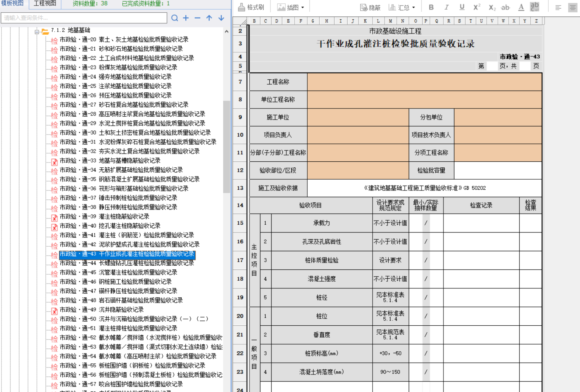Click the 工程名称 orange input cell
Viewport: 580px width, 392px height.
pos(424,82)
